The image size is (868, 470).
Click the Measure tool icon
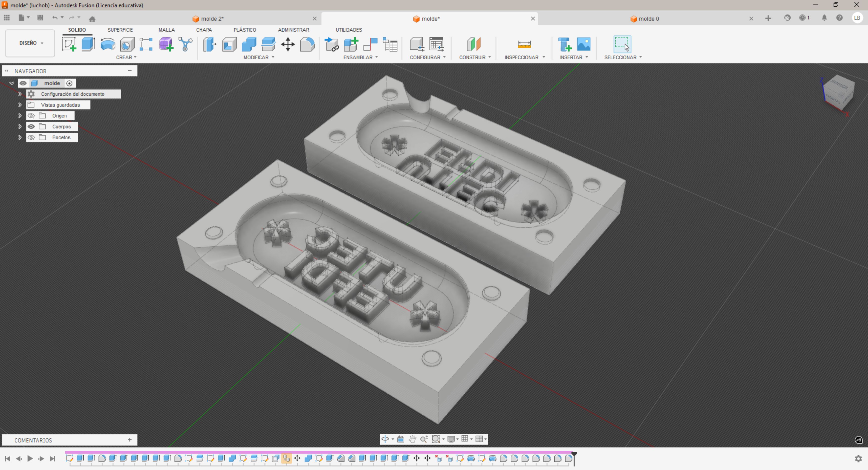pyautogui.click(x=524, y=44)
